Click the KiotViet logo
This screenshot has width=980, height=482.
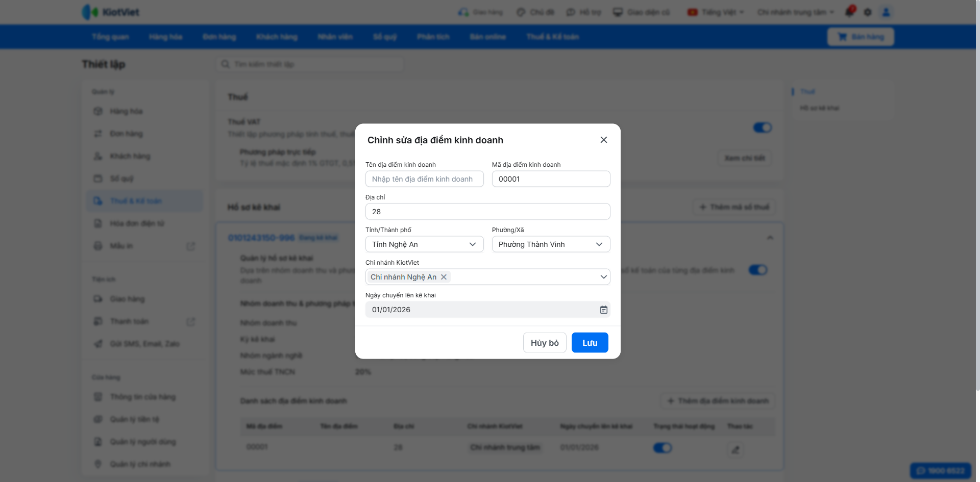[111, 12]
